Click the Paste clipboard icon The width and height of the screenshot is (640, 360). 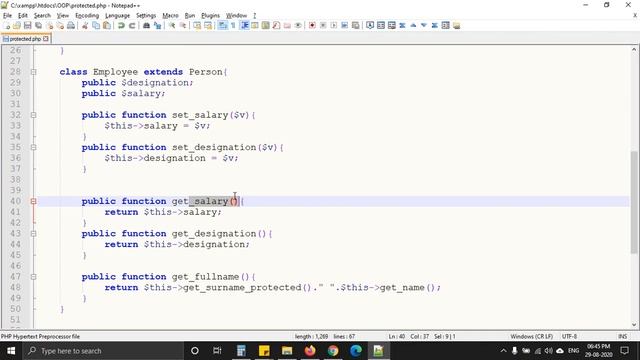click(107, 25)
